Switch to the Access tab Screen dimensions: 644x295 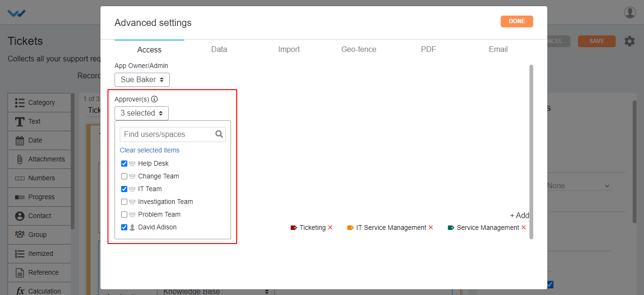(x=149, y=50)
